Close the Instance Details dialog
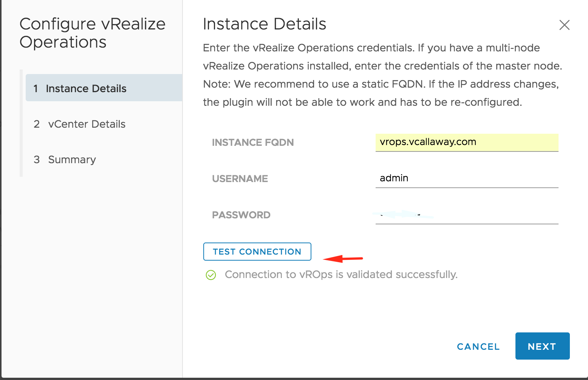 click(564, 25)
